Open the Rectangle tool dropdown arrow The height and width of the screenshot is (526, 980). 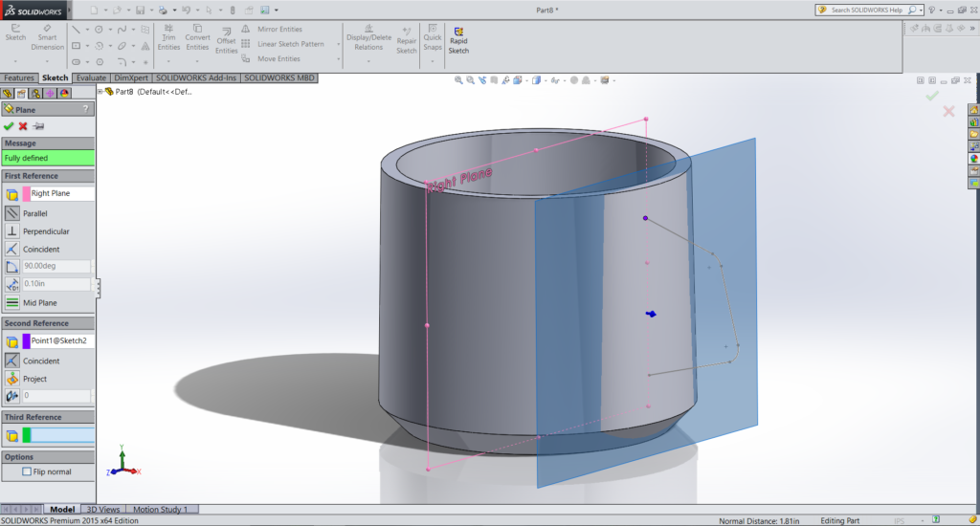pos(87,46)
